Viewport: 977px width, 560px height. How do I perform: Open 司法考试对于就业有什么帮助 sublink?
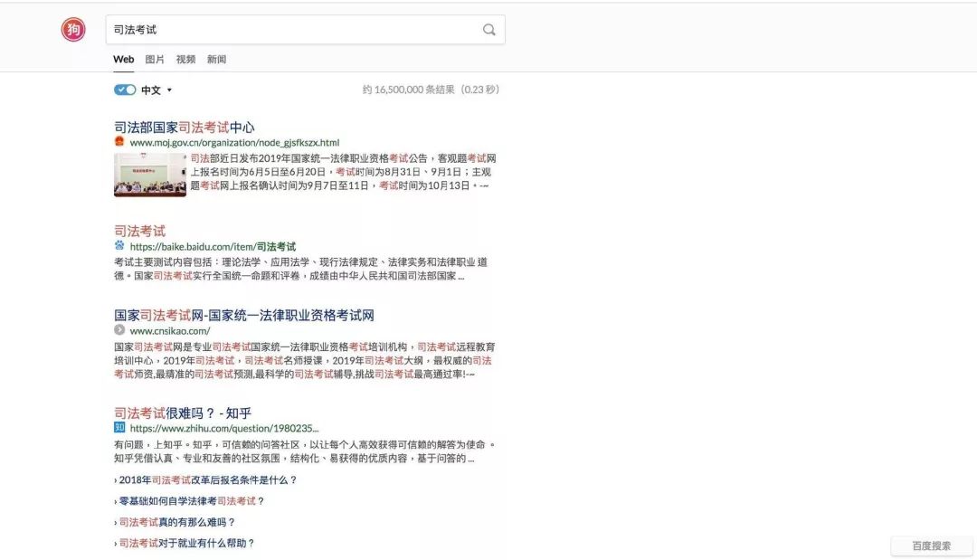coord(187,543)
